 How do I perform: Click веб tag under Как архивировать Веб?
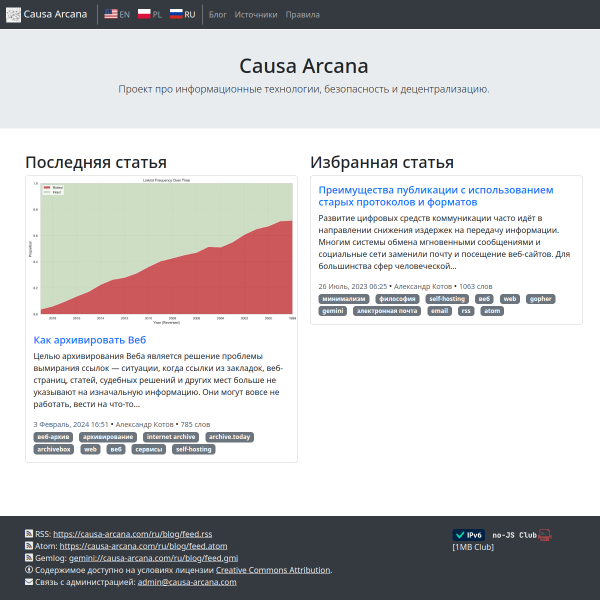(x=116, y=449)
